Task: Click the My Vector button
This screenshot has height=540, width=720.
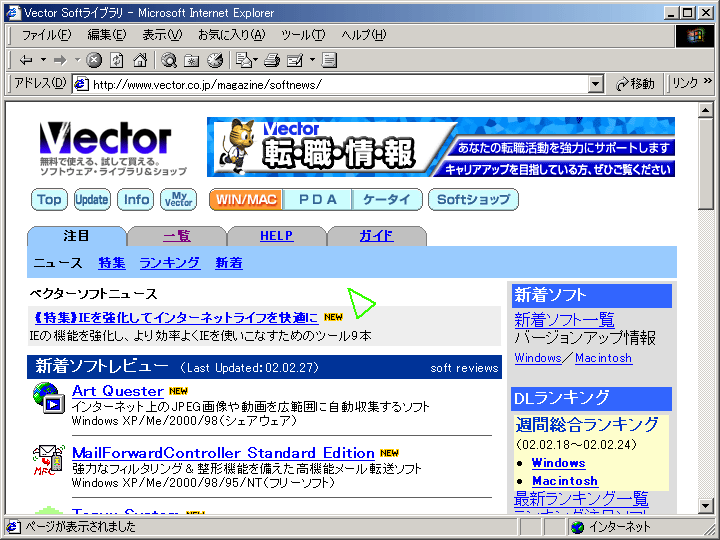Action: click(x=179, y=200)
